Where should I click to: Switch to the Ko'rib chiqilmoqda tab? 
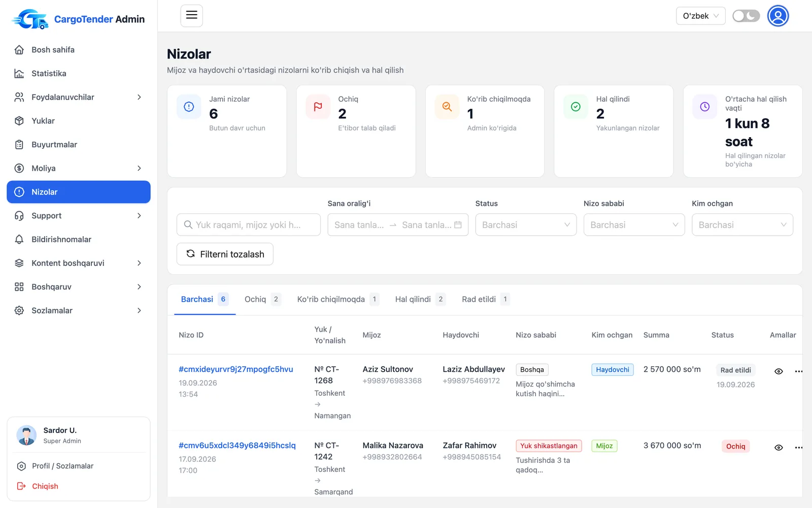(338, 299)
